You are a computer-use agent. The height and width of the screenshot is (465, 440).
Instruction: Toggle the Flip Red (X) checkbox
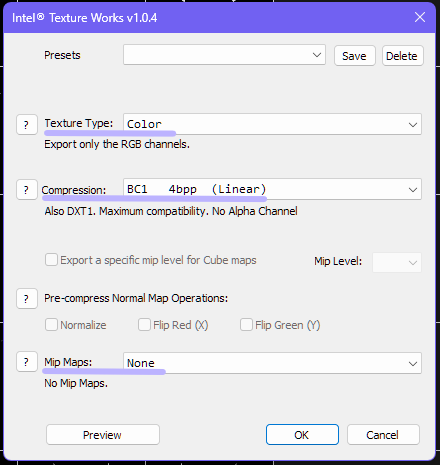click(x=144, y=324)
